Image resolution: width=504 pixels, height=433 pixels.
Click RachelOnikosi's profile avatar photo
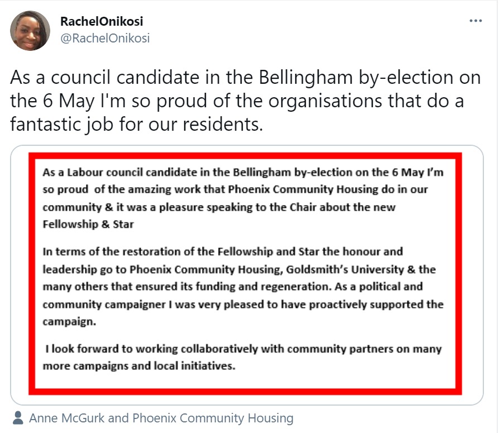(30, 31)
